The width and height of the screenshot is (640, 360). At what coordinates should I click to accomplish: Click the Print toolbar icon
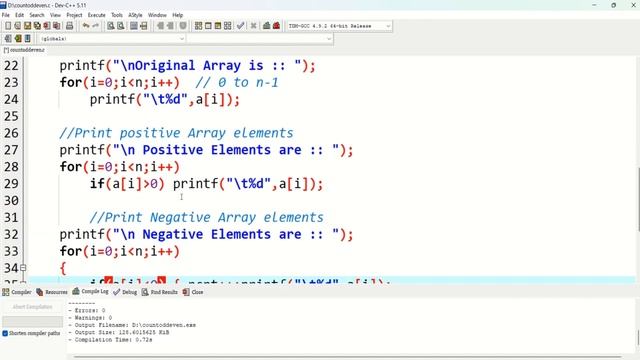tap(70, 26)
